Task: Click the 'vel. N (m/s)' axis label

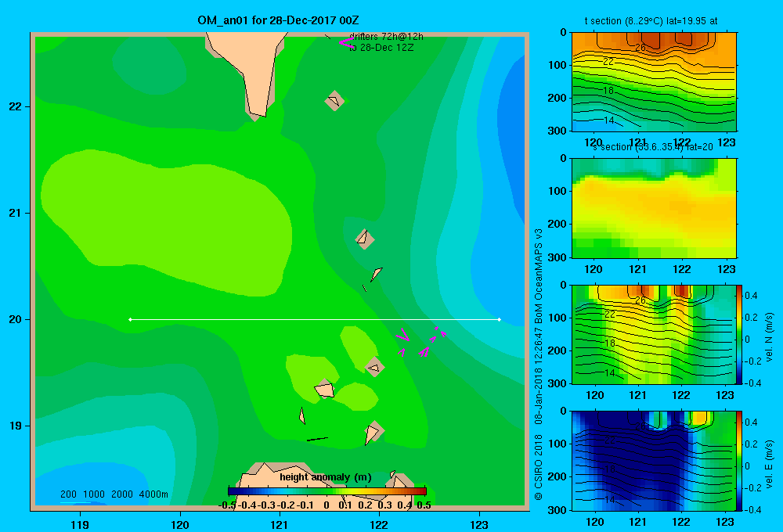Action: point(769,337)
